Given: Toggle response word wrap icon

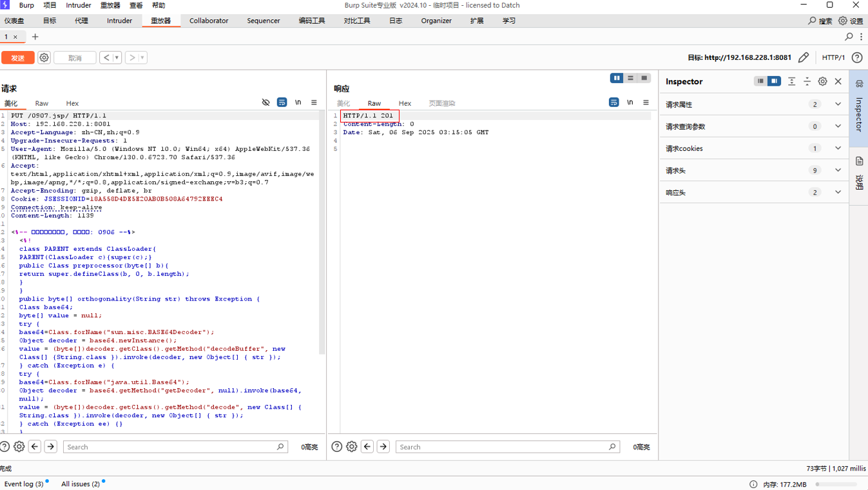Looking at the screenshot, I should pyautogui.click(x=613, y=103).
